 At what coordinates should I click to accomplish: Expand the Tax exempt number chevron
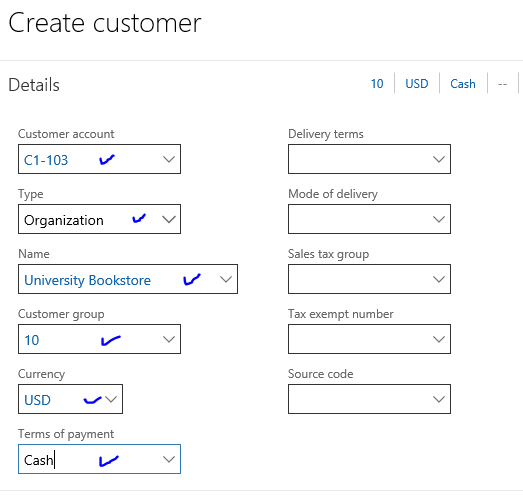439,339
